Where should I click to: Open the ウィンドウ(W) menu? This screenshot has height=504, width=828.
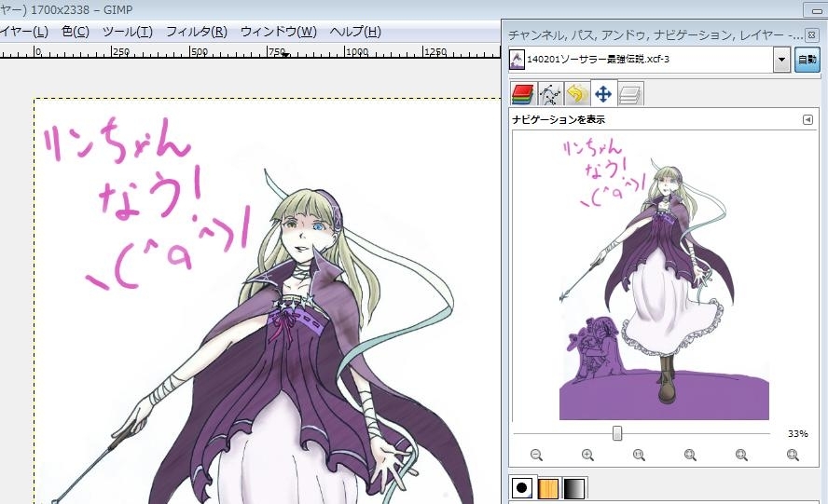click(278, 32)
